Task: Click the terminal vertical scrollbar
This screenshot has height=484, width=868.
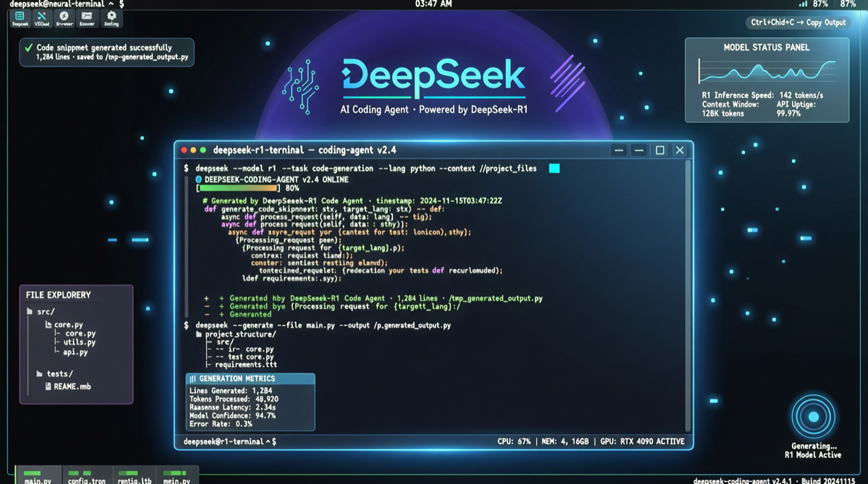Action: (x=687, y=297)
